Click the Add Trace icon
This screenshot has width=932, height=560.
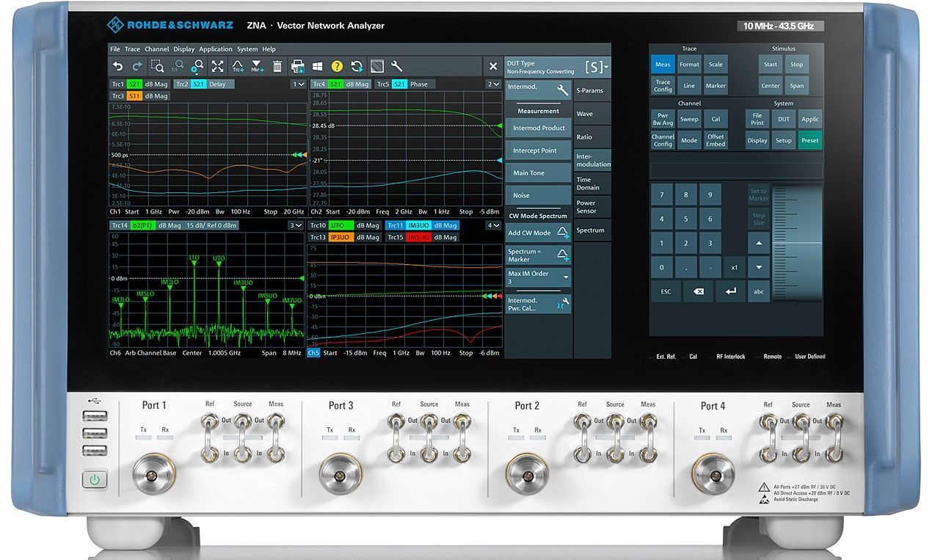[238, 66]
